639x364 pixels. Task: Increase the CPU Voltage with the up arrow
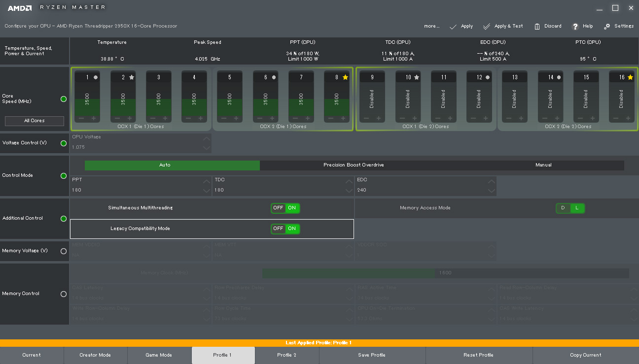click(206, 138)
